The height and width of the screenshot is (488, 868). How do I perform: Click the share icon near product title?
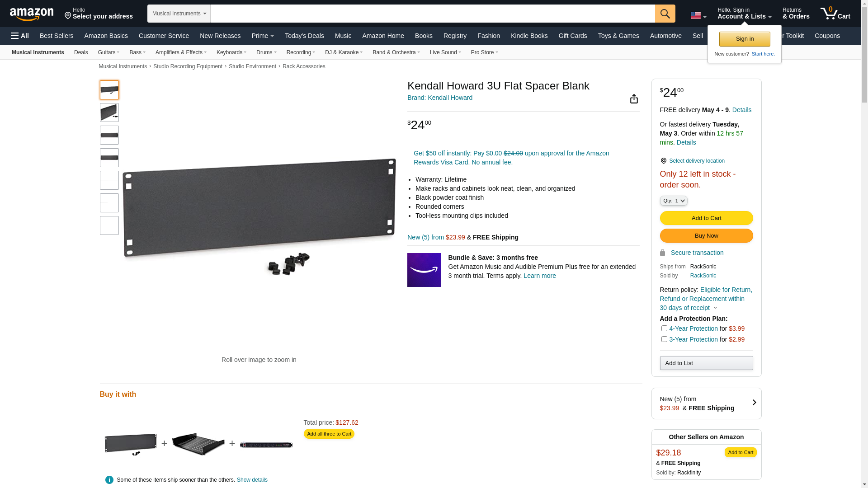(x=634, y=99)
